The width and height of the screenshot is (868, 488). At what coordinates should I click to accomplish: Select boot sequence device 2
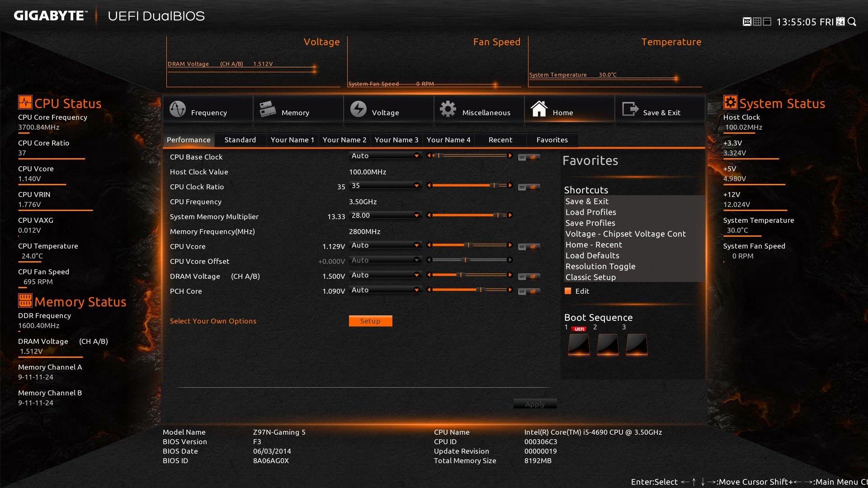608,345
